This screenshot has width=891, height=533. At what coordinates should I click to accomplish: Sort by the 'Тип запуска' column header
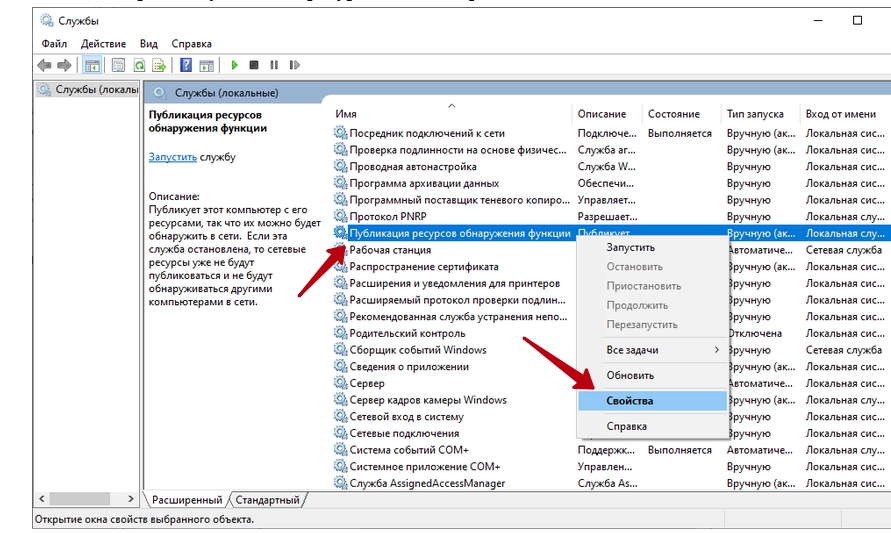755,114
